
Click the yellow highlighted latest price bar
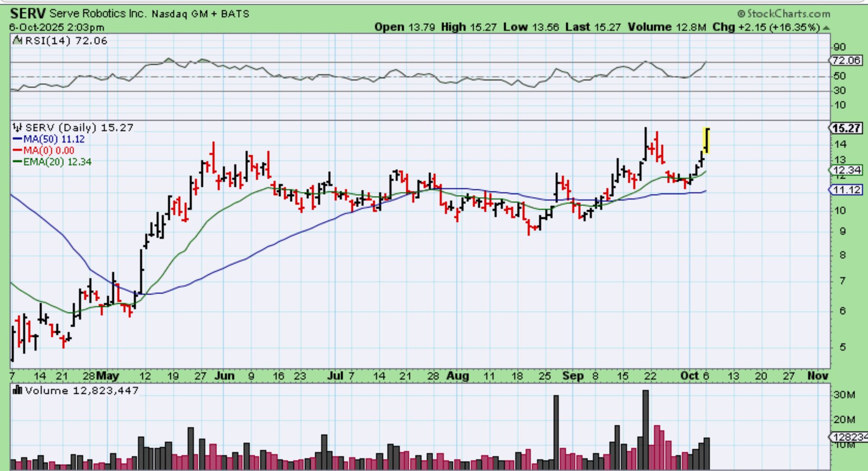tap(706, 140)
